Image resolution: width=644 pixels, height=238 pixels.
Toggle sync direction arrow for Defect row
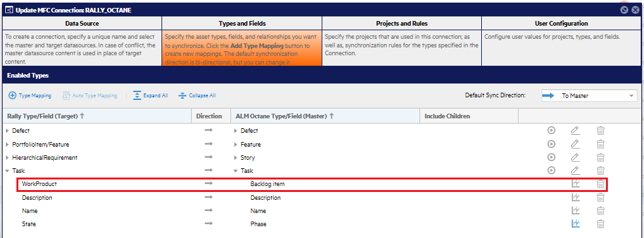[209, 130]
